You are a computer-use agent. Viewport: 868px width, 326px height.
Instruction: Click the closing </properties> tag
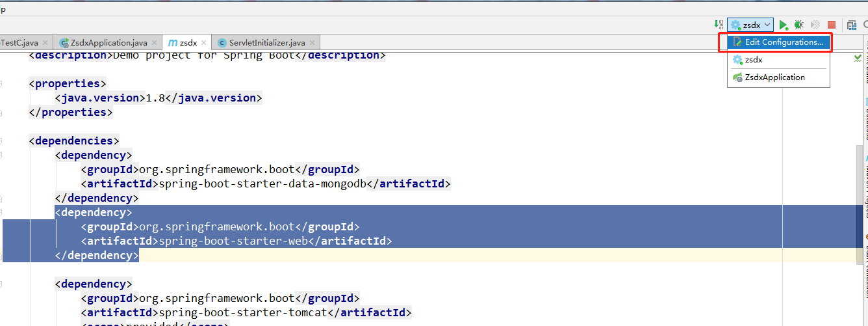[71, 112]
